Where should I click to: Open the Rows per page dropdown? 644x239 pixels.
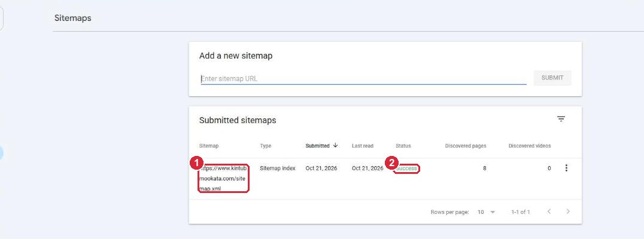tap(486, 212)
